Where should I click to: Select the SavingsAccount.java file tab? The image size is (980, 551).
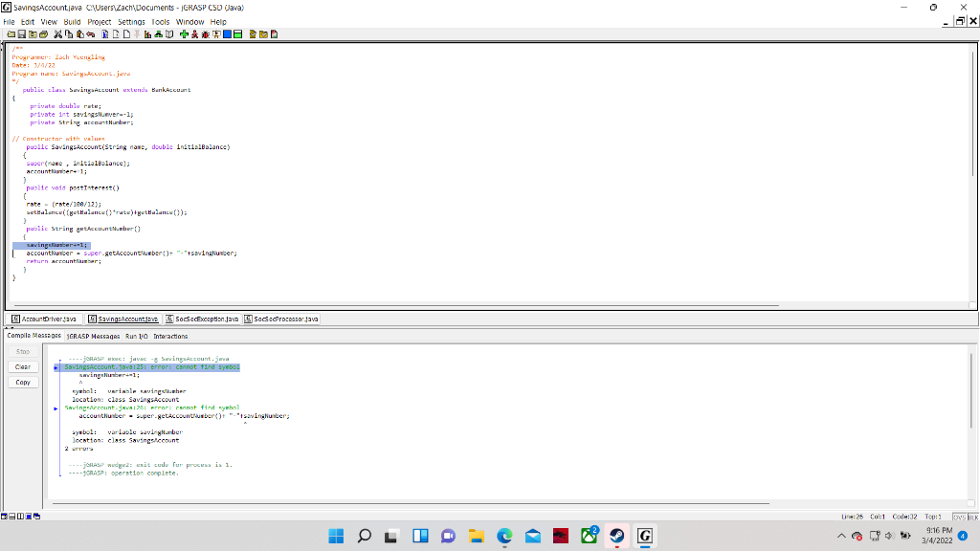[x=123, y=320]
